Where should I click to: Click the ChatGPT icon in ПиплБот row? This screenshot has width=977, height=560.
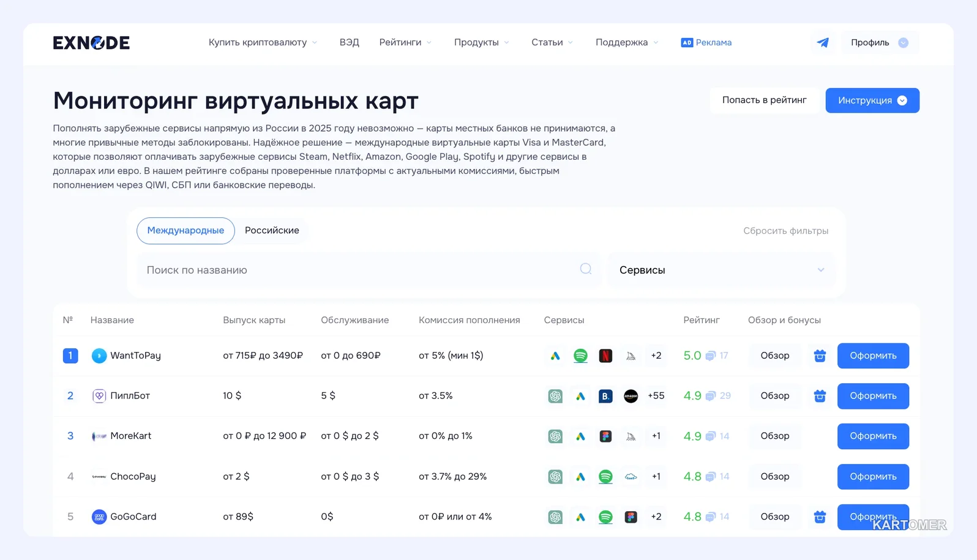(555, 396)
